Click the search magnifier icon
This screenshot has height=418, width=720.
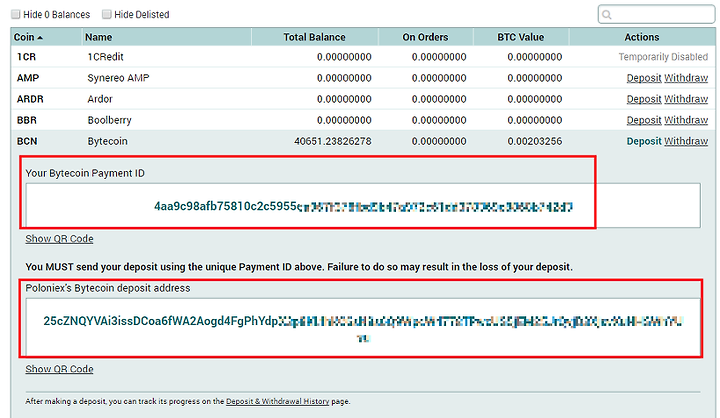(x=607, y=15)
